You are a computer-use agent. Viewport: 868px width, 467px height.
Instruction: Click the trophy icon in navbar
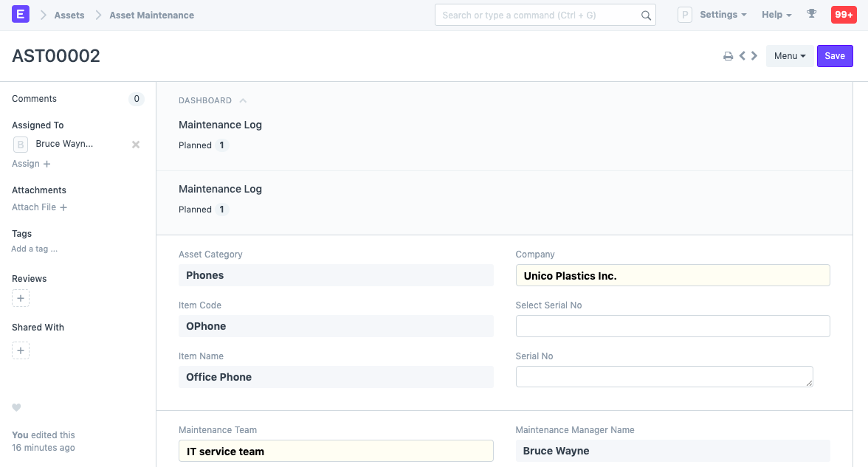point(812,15)
